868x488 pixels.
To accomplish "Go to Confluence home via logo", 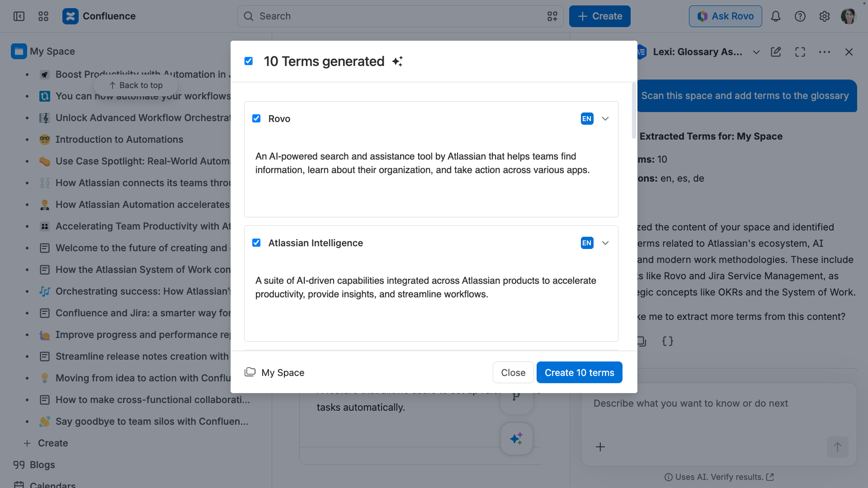I will [99, 16].
